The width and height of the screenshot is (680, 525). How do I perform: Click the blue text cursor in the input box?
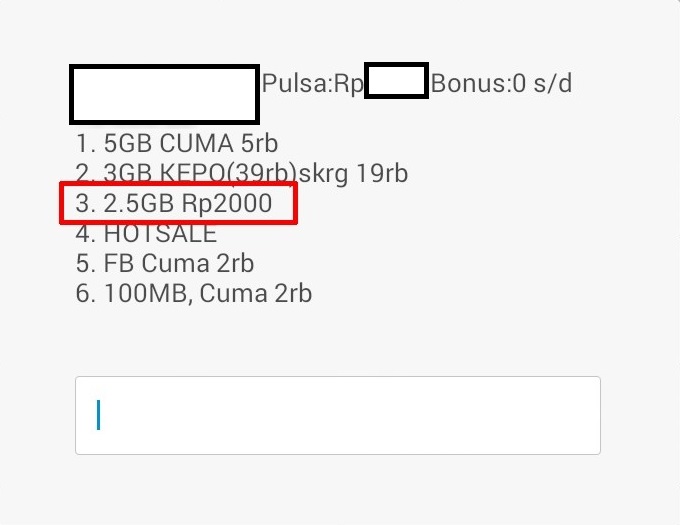pos(98,415)
